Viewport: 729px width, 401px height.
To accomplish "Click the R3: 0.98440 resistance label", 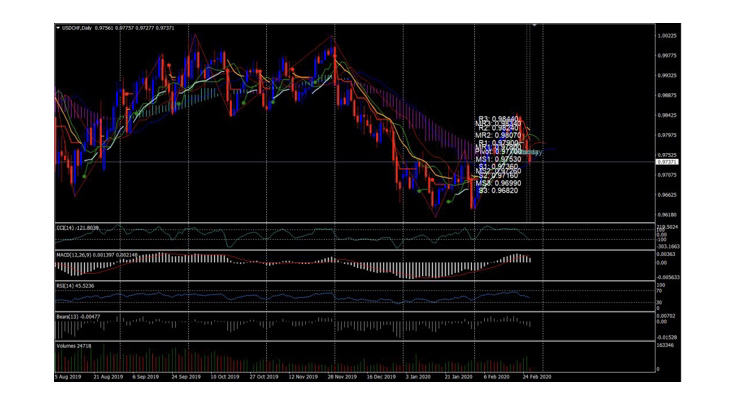I will pyautogui.click(x=498, y=119).
